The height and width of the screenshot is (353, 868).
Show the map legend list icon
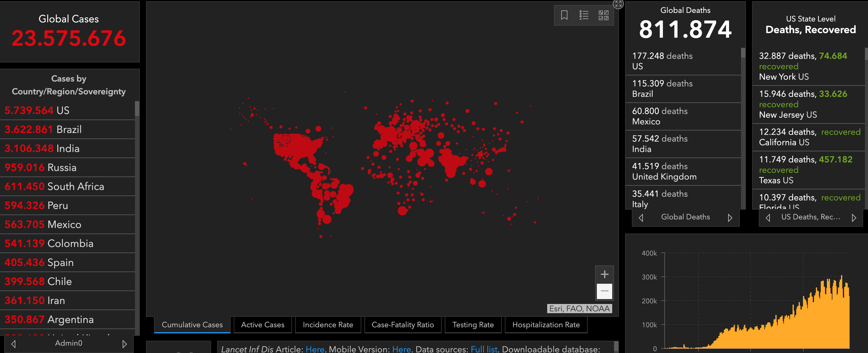(584, 15)
